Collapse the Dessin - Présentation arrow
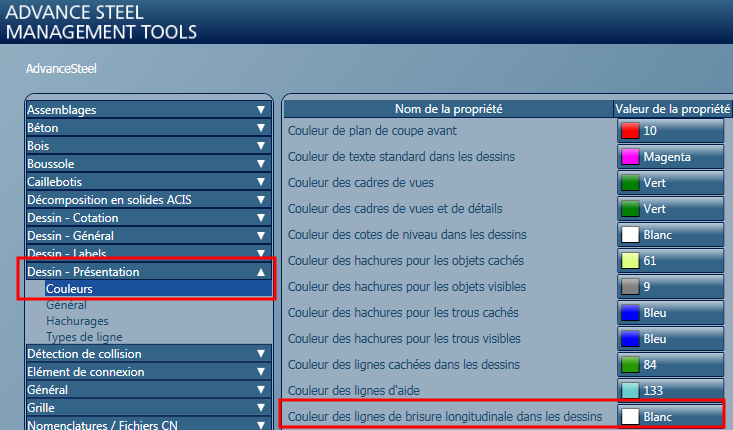Image resolution: width=733 pixels, height=430 pixels. tap(261, 272)
